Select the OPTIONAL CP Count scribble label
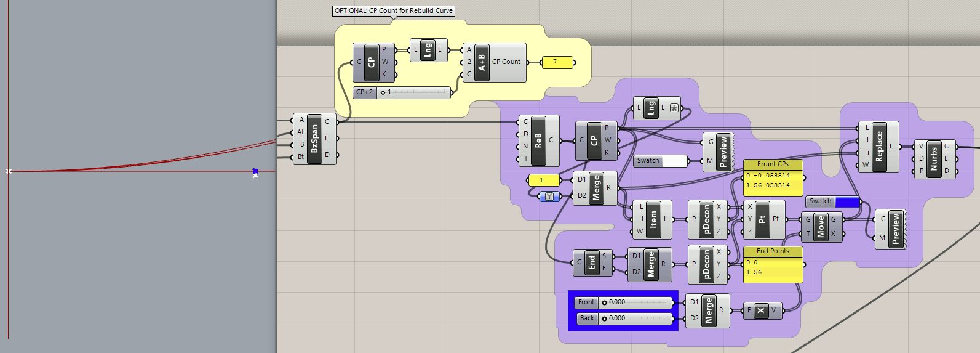This screenshot has height=353, width=980. (x=394, y=10)
